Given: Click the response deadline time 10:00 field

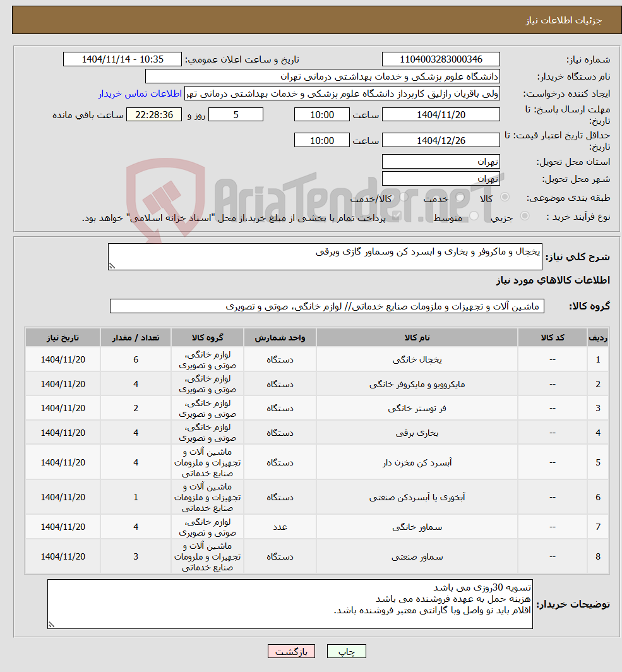Looking at the screenshot, I should tap(321, 114).
